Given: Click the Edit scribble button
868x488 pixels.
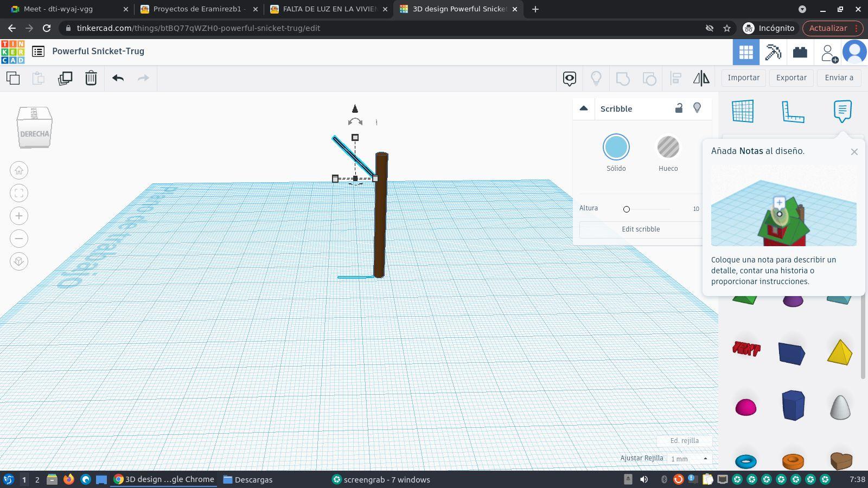Looking at the screenshot, I should [x=641, y=229].
